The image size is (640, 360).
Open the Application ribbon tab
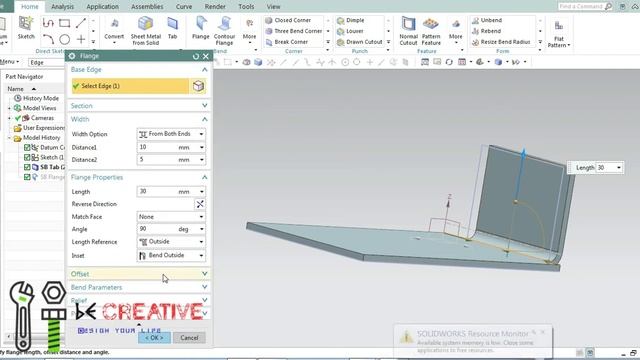click(x=102, y=7)
